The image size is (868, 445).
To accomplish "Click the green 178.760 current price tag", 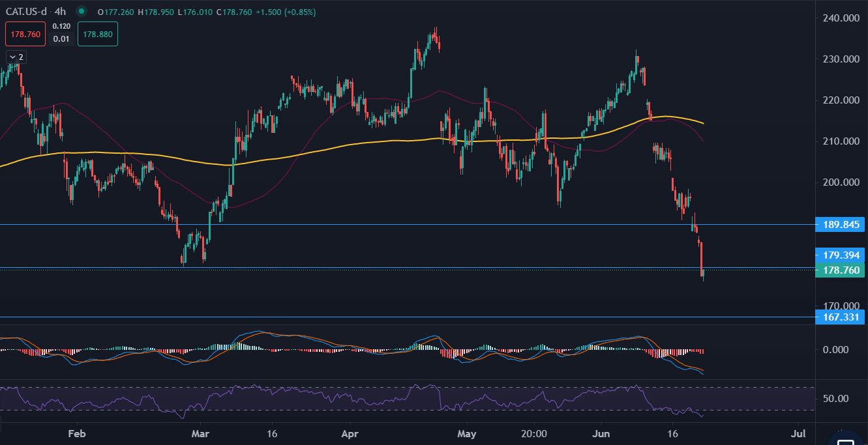I will coord(841,270).
